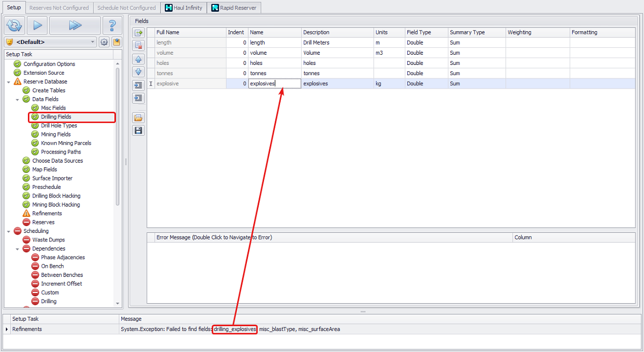Move the field down with the down arrow

[x=138, y=71]
